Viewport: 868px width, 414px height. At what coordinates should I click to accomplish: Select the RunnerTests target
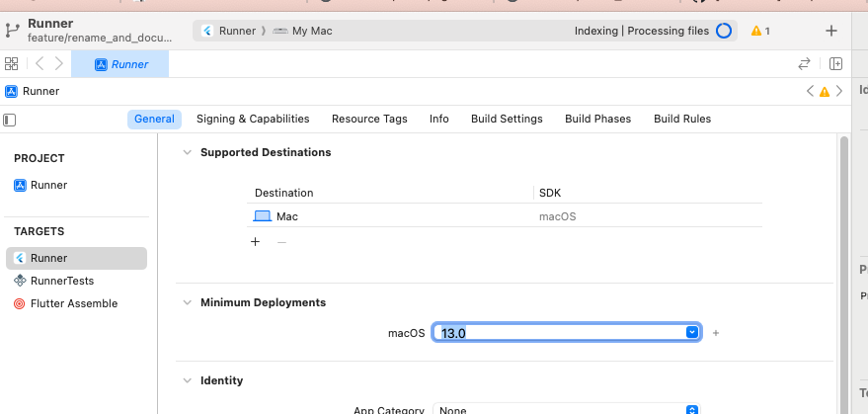click(x=61, y=281)
